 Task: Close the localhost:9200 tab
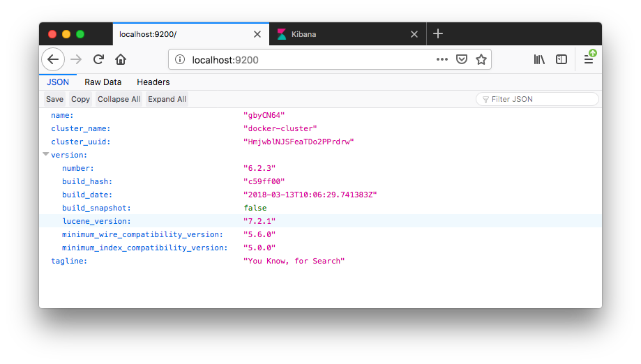coord(257,34)
